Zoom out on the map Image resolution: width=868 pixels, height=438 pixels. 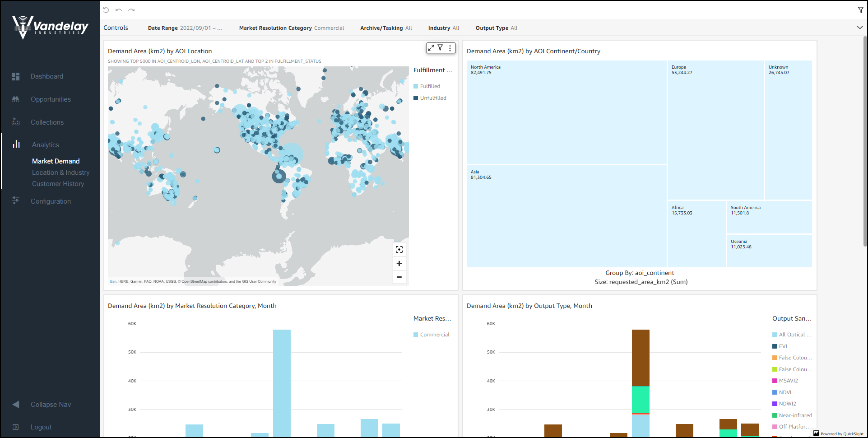tap(399, 277)
